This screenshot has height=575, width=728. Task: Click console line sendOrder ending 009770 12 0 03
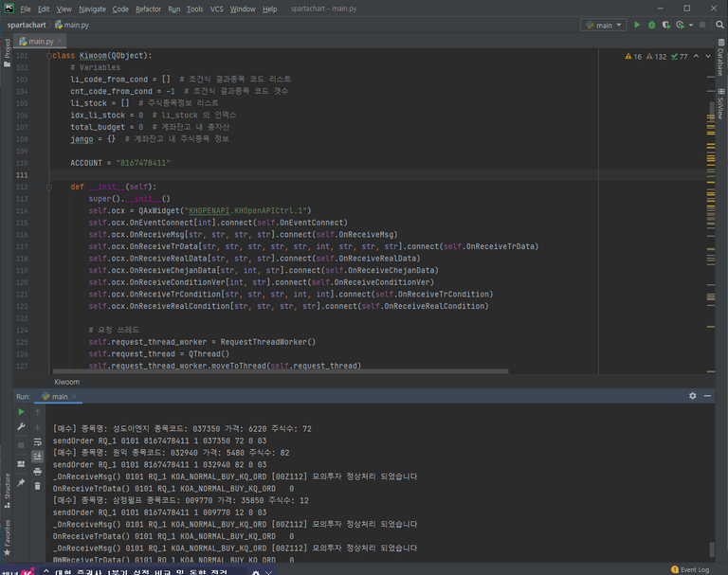159,512
